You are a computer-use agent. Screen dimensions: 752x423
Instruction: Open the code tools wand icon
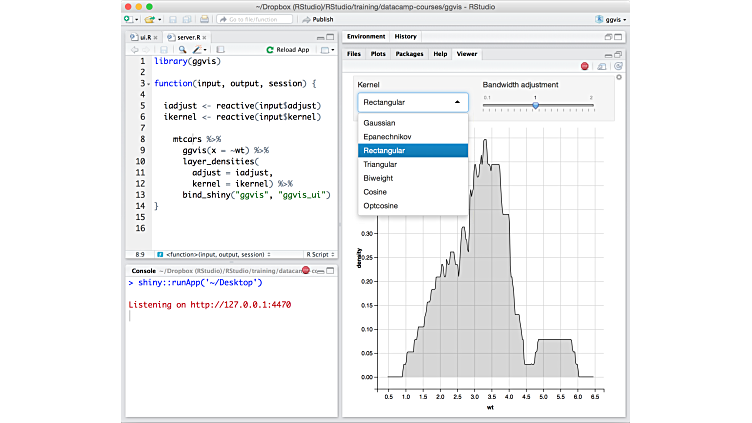point(197,50)
